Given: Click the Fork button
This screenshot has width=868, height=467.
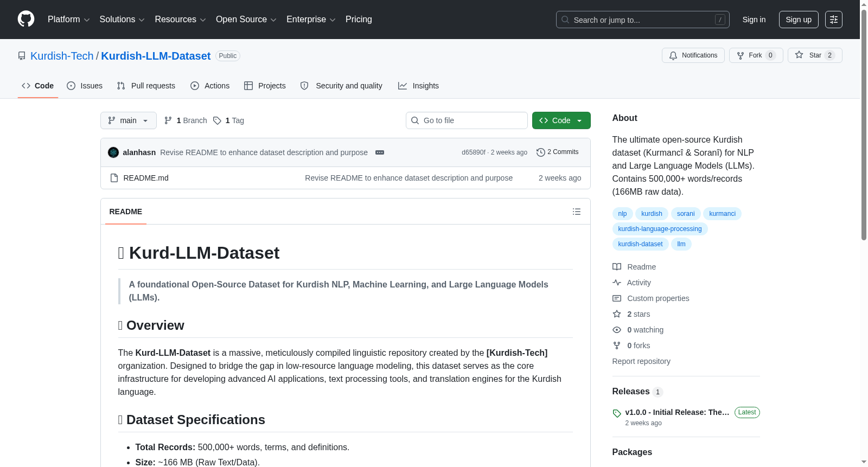Looking at the screenshot, I should tap(756, 55).
